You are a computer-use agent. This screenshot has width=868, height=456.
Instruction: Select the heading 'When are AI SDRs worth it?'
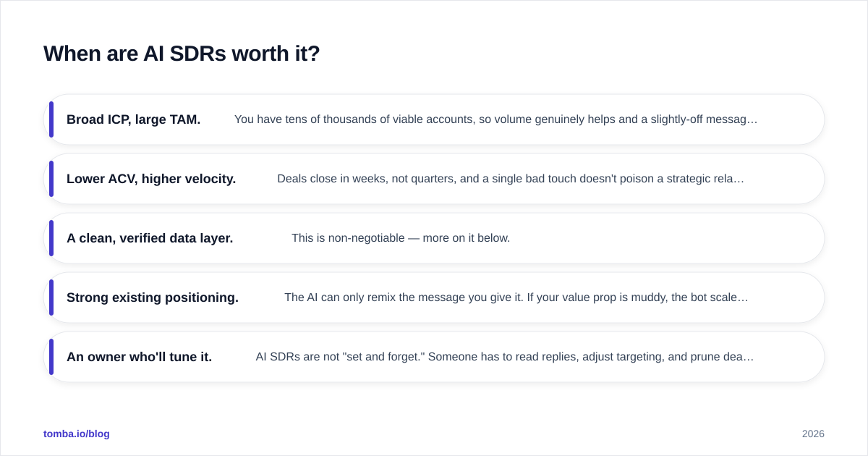[182, 54]
